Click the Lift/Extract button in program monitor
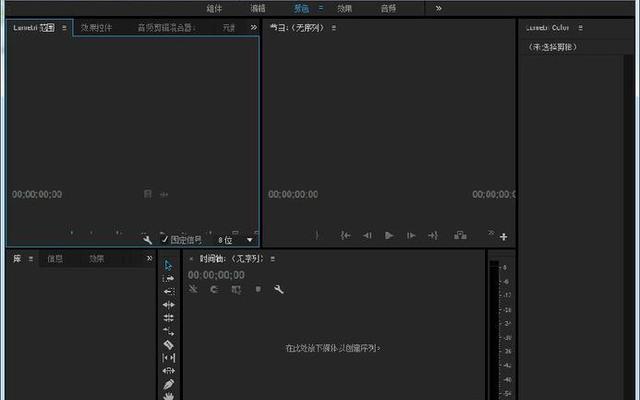640x400 pixels. click(x=460, y=236)
